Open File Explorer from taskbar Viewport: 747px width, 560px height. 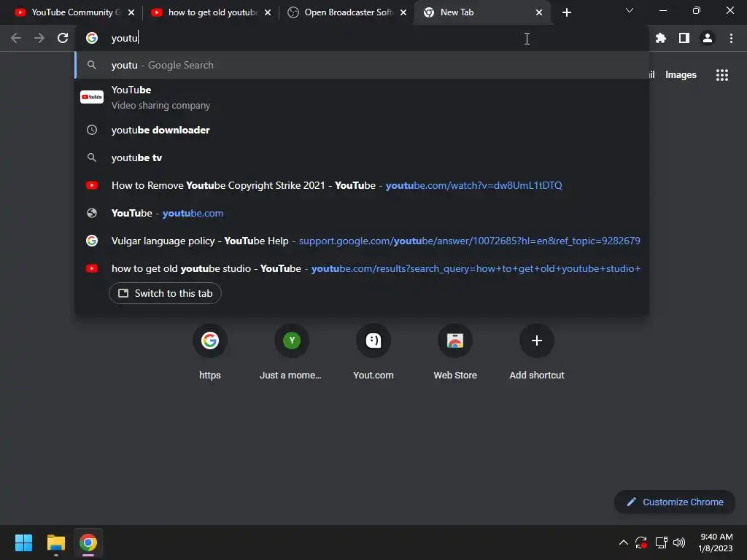point(55,542)
